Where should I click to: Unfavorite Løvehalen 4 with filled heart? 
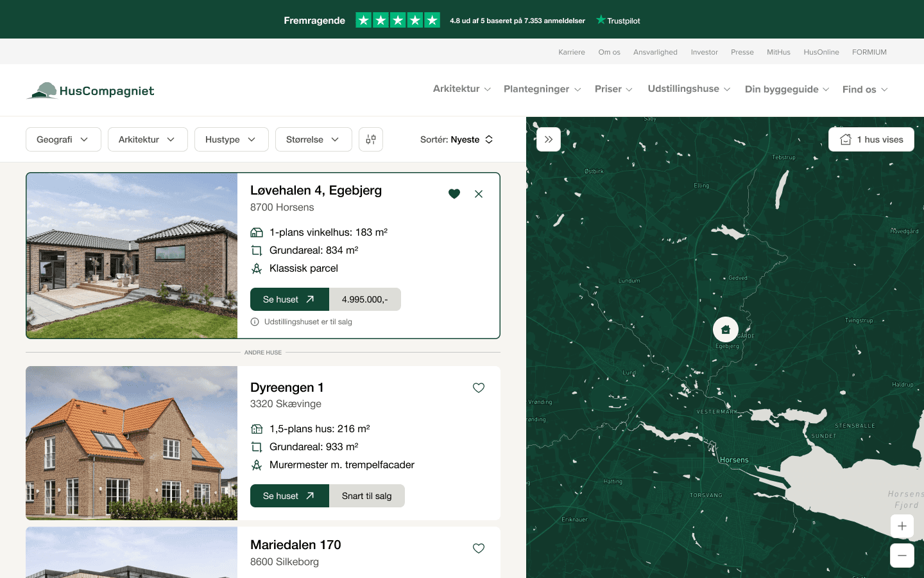pos(454,194)
